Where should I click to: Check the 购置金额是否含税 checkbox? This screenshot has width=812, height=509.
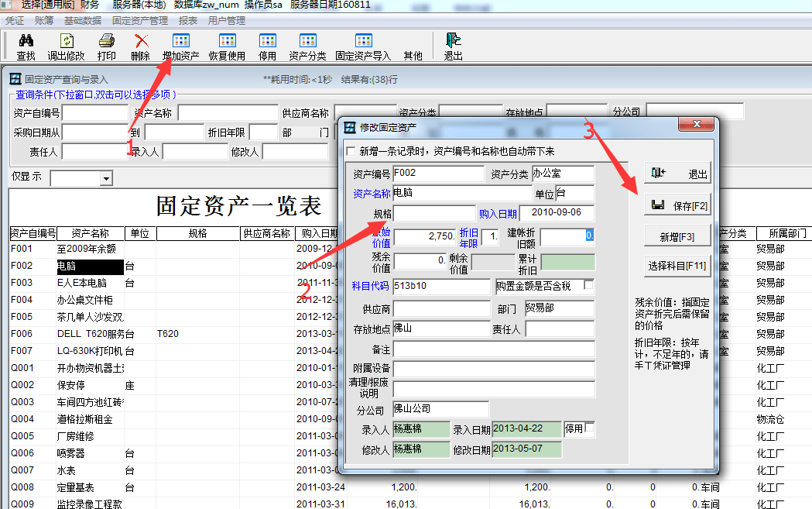588,285
